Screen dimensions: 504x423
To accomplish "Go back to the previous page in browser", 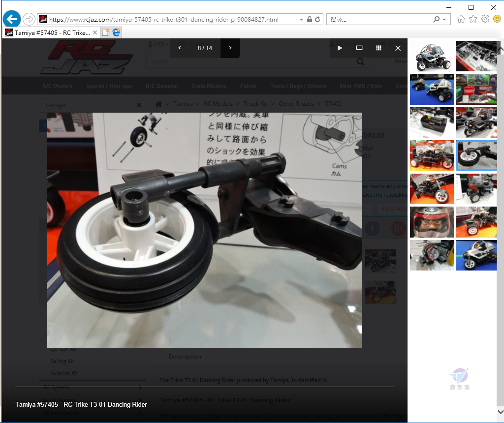I will (12, 19).
